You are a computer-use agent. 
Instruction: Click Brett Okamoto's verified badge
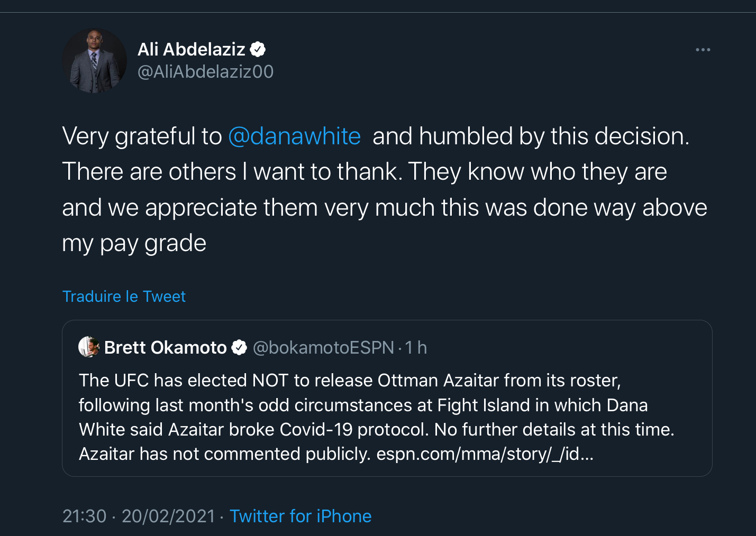(x=240, y=347)
